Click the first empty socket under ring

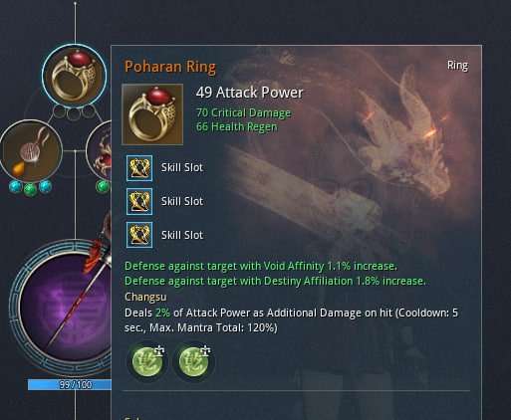(59, 111)
